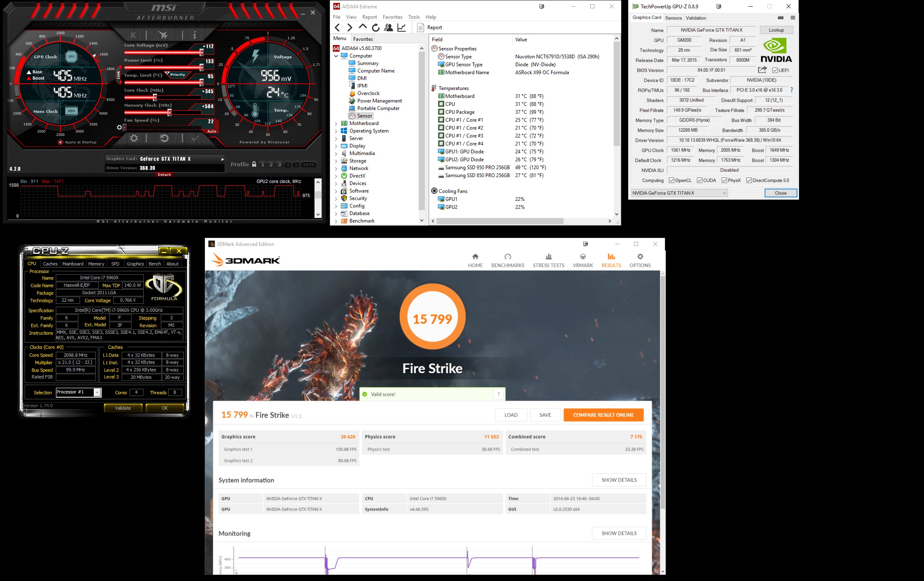This screenshot has width=924, height=581.
Task: Toggle the profile lock in Afterburner
Action: click(x=254, y=164)
